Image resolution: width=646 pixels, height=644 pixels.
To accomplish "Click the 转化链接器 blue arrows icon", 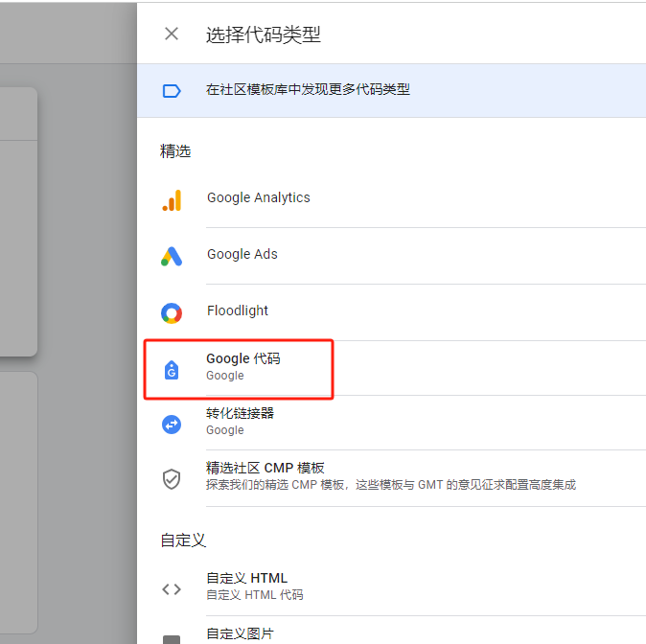I will tap(172, 424).
